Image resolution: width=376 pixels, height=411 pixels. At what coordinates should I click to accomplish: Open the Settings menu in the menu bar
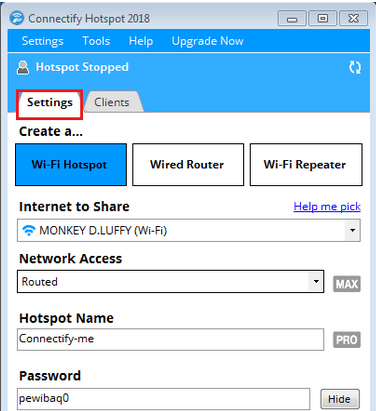click(x=42, y=41)
